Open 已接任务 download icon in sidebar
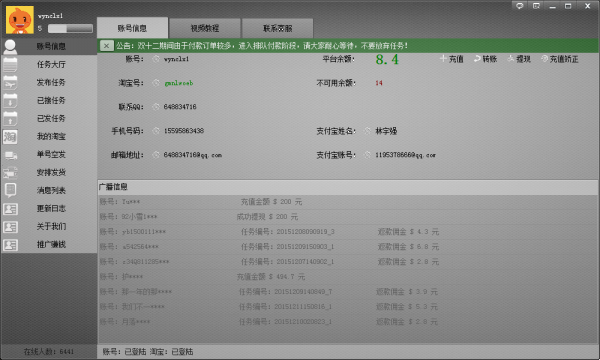600x360 pixels. coord(10,100)
